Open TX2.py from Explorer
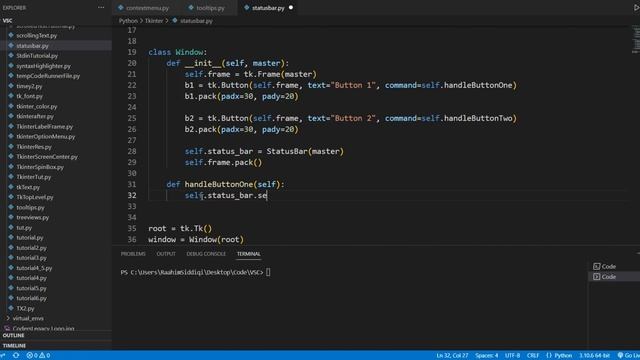 click(x=25, y=308)
